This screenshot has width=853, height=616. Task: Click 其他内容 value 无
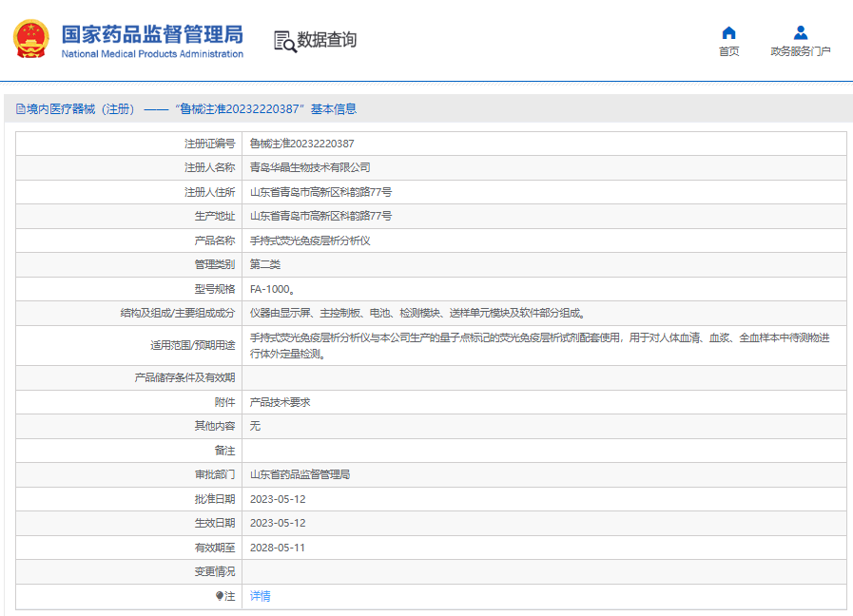[255, 426]
